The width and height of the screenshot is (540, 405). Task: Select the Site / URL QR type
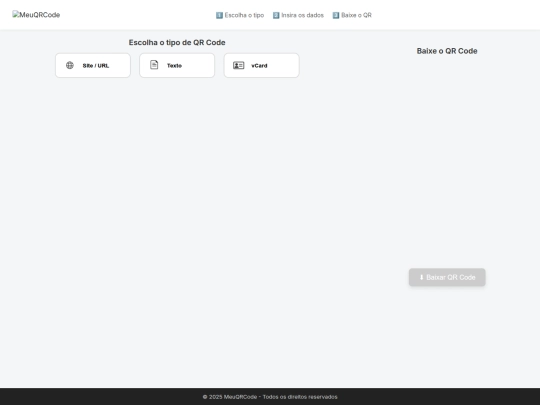[x=93, y=65]
